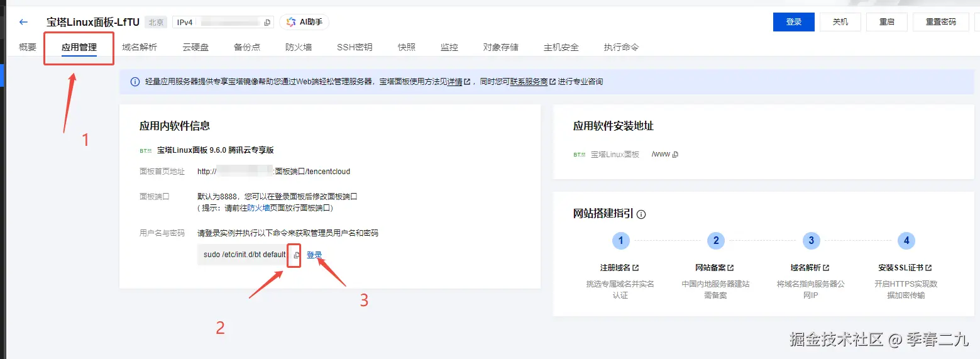Click the info icon in blue banner
The height and width of the screenshot is (359, 980).
coord(135,82)
